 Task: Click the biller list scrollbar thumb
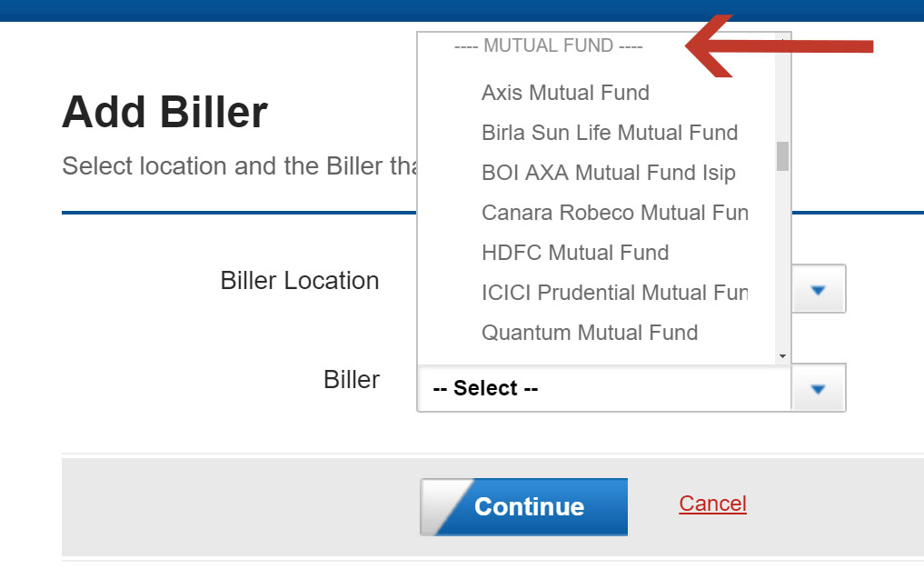[782, 156]
